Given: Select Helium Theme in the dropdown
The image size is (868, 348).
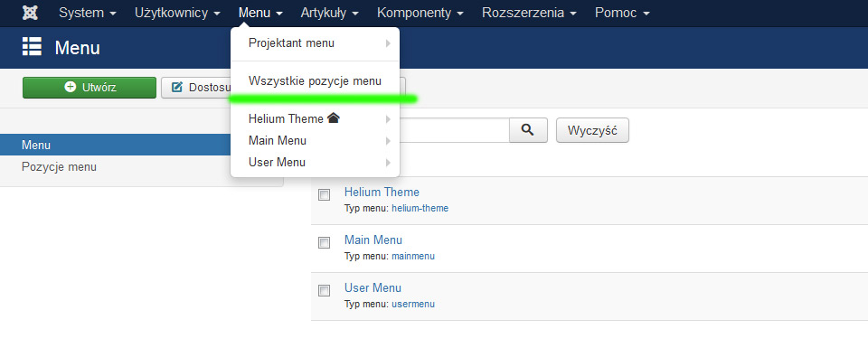Looking at the screenshot, I should [315, 119].
